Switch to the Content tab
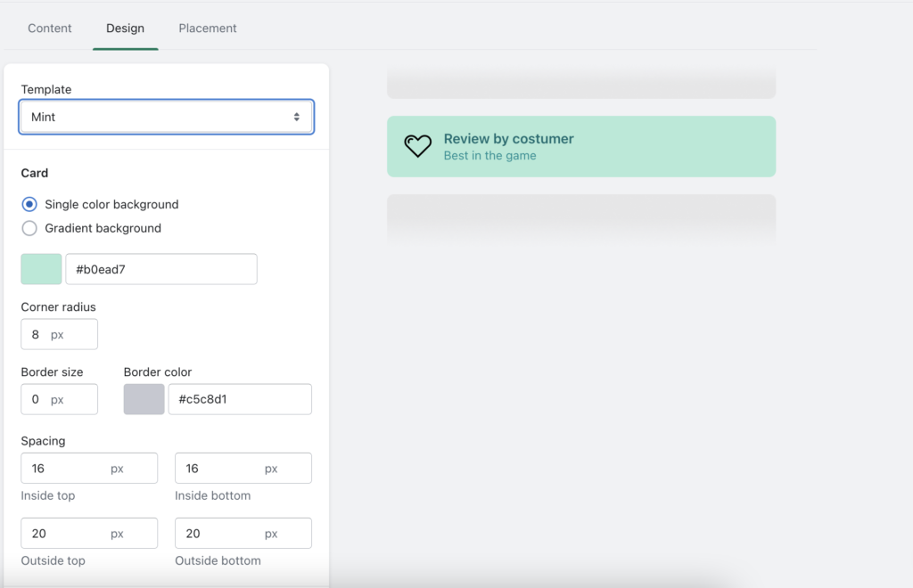This screenshot has width=913, height=588. (x=50, y=29)
